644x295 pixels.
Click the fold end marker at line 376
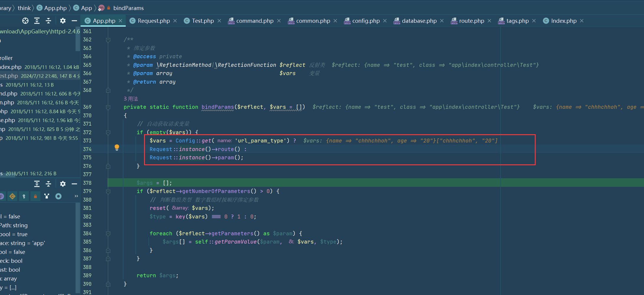point(108,166)
